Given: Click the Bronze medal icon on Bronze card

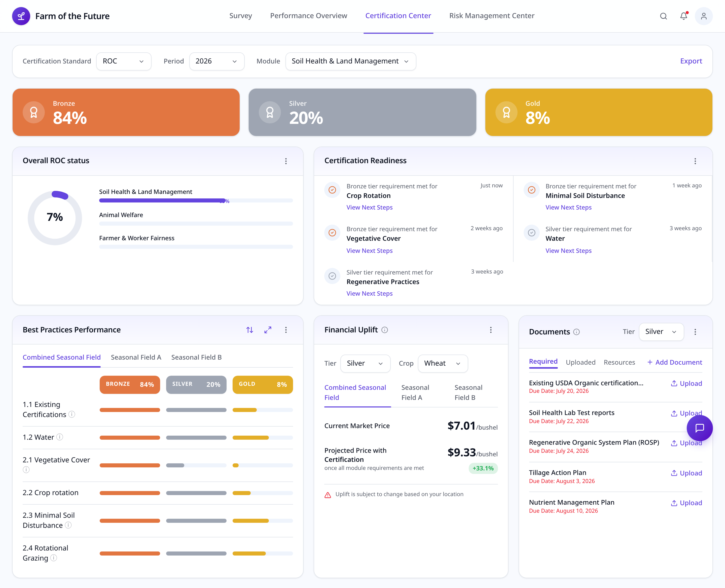Looking at the screenshot, I should tap(33, 112).
